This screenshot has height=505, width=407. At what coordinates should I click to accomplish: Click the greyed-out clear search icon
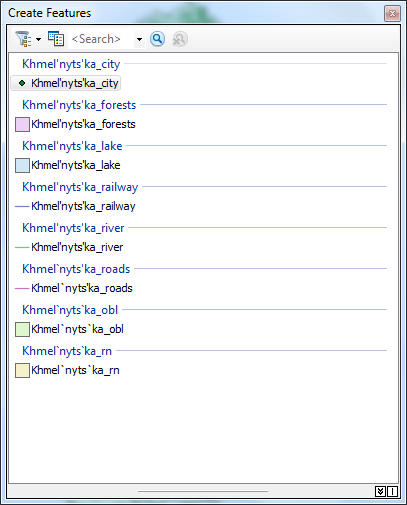coord(180,39)
